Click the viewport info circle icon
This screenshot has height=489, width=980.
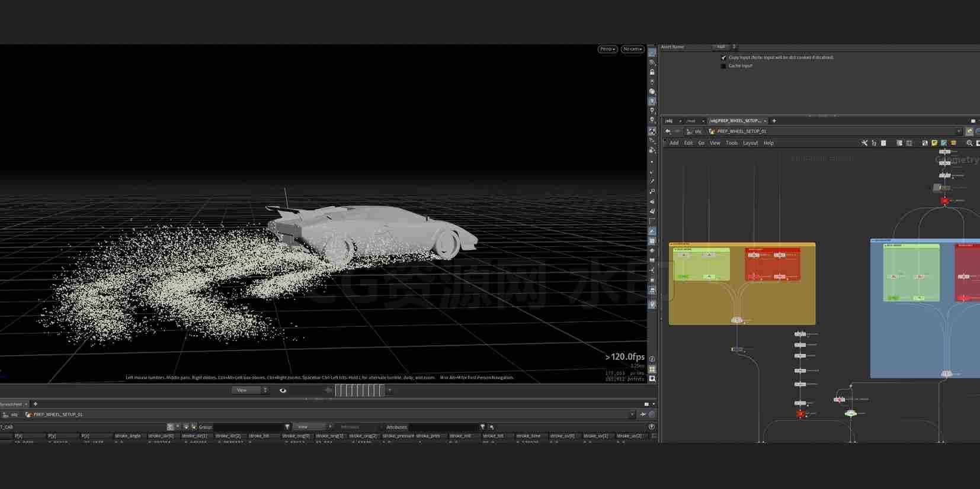(652, 359)
